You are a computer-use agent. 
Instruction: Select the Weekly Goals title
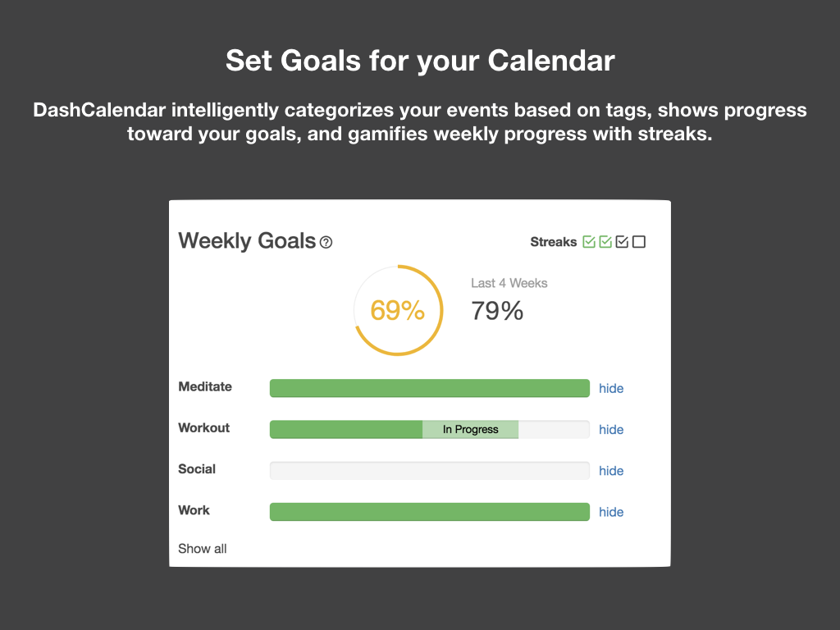coord(248,240)
